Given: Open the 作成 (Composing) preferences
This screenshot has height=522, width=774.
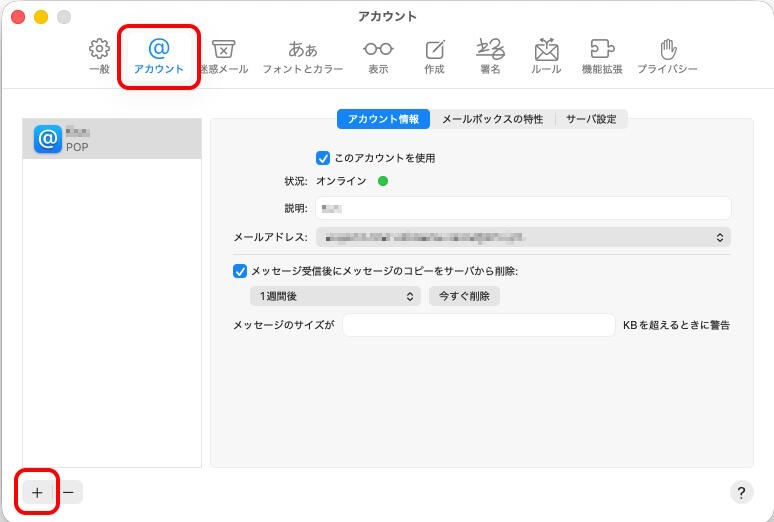Looking at the screenshot, I should (434, 56).
